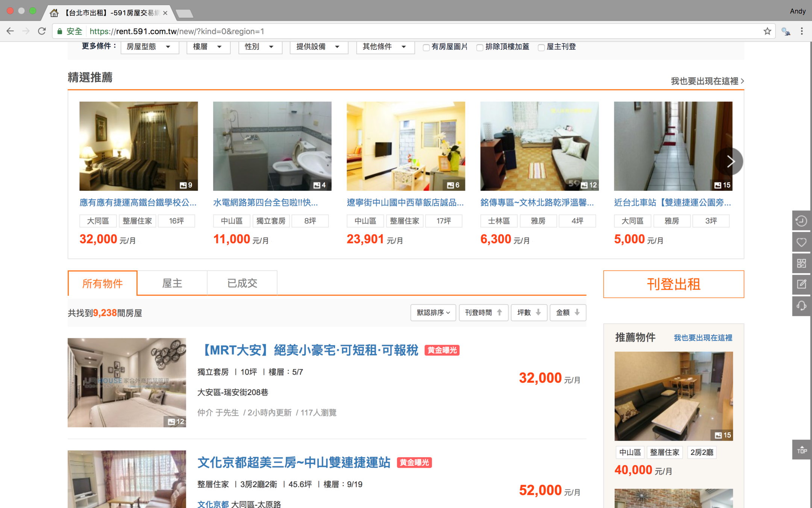Click the heart favorites icon in sidebar
812x508 pixels.
tap(801, 242)
